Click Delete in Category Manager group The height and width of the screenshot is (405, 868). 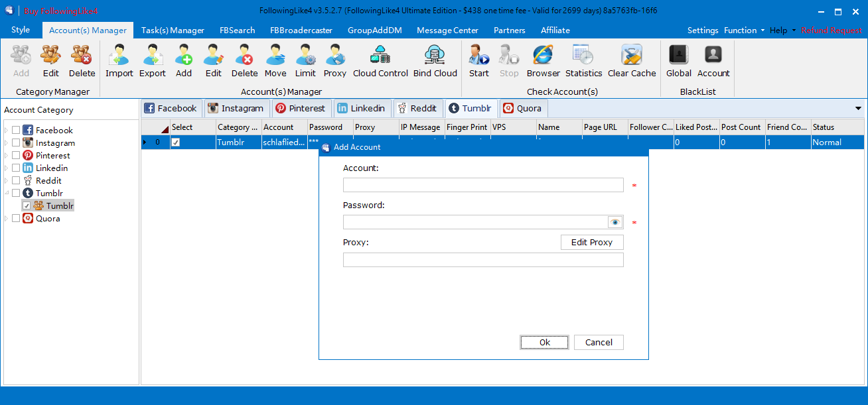[x=82, y=61]
